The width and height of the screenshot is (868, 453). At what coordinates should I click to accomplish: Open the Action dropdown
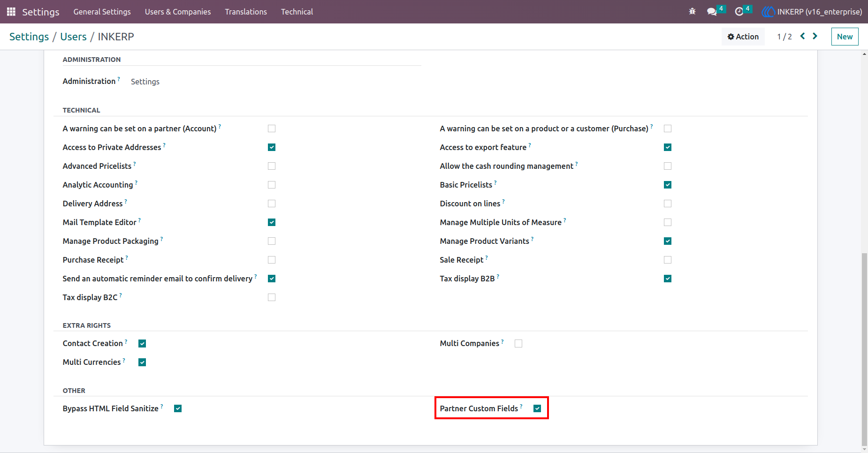[x=743, y=37]
